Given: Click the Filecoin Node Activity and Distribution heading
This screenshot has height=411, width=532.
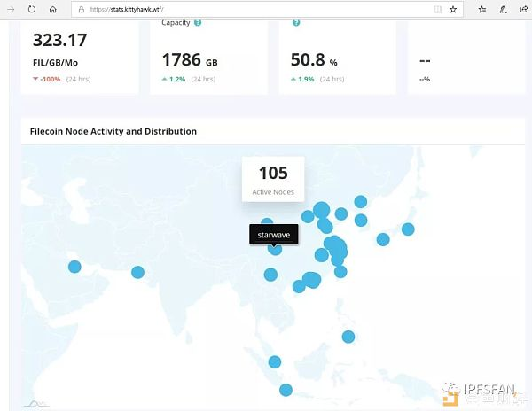Looking at the screenshot, I should 113,131.
